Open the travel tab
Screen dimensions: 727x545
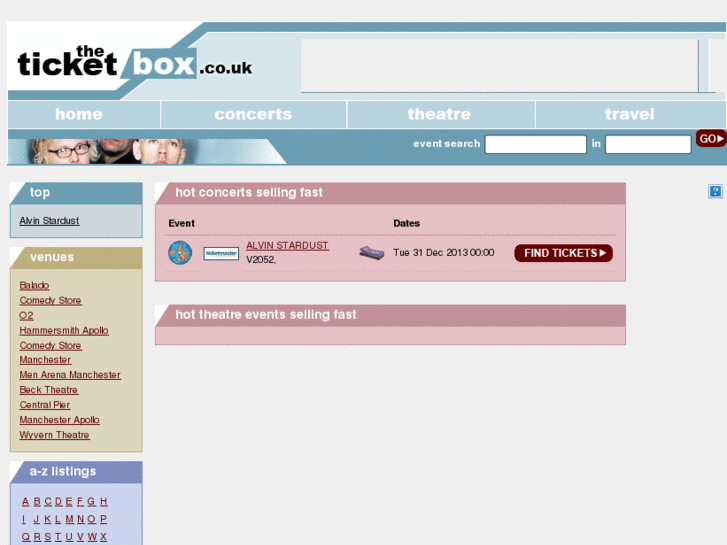pyautogui.click(x=630, y=114)
